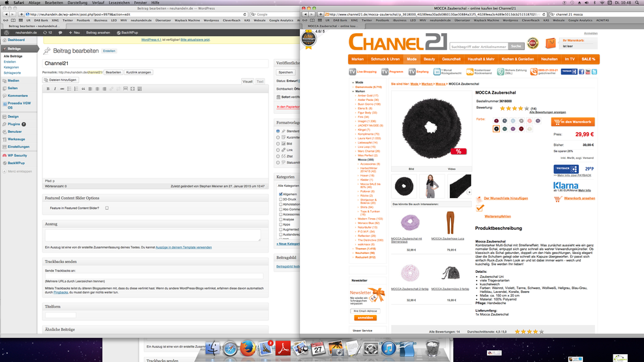Open the YouTube icon on Channel21
Viewport: 644px width, 362px height.
click(588, 72)
